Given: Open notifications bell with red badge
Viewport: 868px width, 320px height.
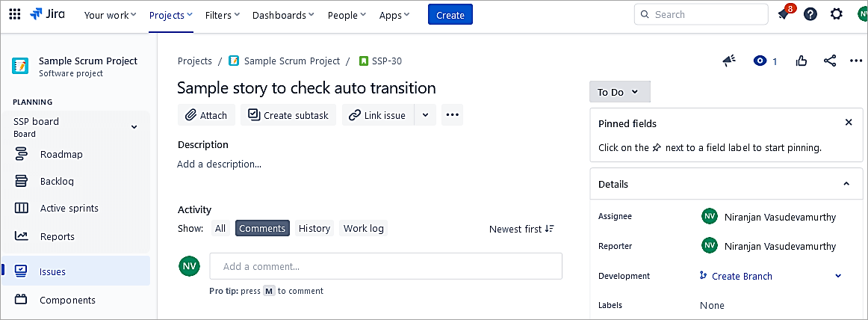Looking at the screenshot, I should point(784,14).
